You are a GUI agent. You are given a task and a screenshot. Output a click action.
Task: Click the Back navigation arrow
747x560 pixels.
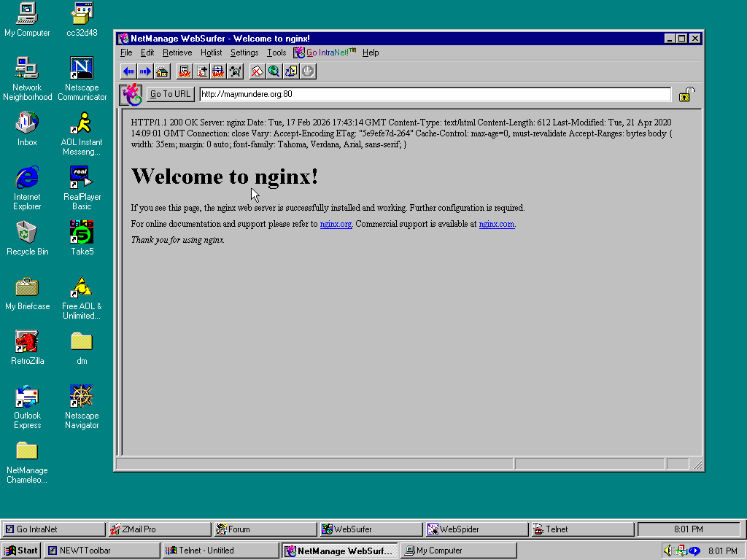point(128,71)
